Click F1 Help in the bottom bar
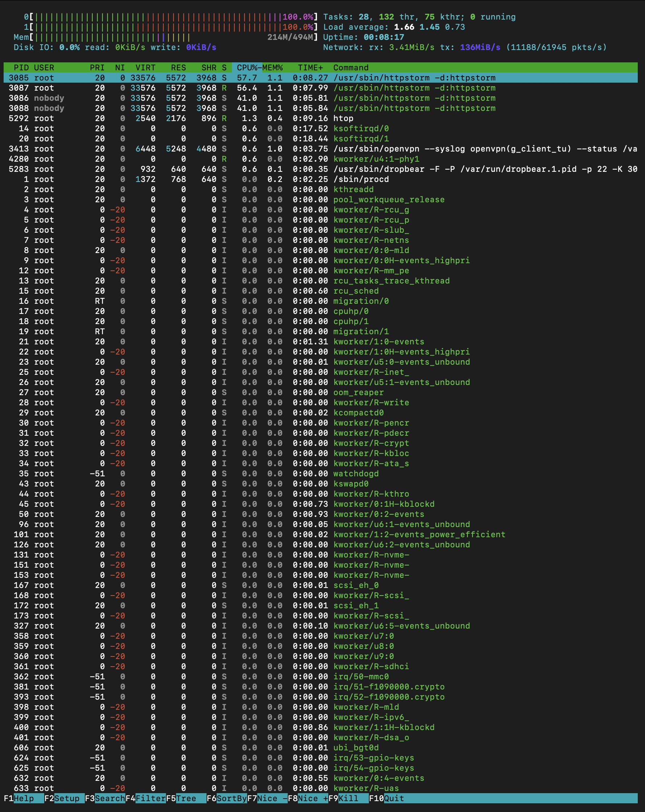This screenshot has height=812, width=645. pyautogui.click(x=23, y=799)
